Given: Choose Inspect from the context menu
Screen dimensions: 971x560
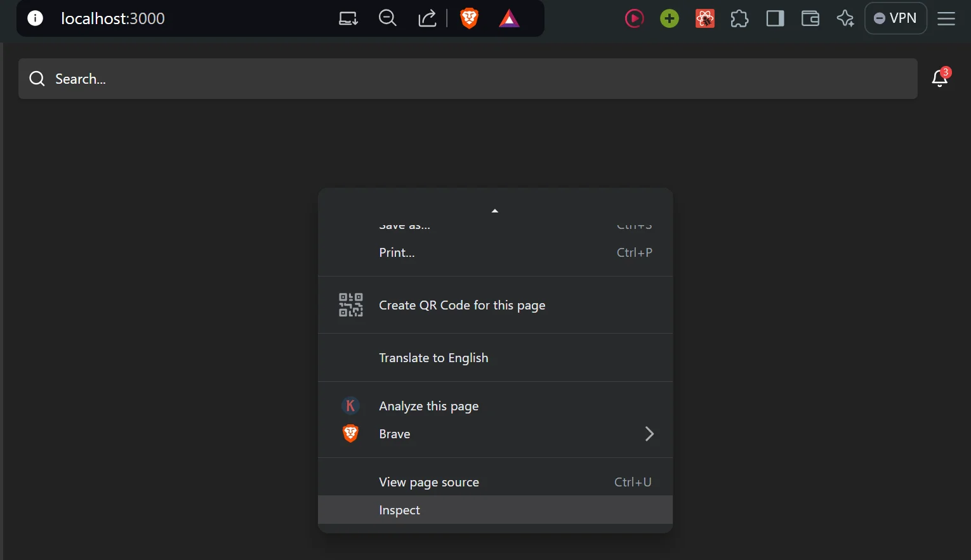Looking at the screenshot, I should tap(495, 510).
